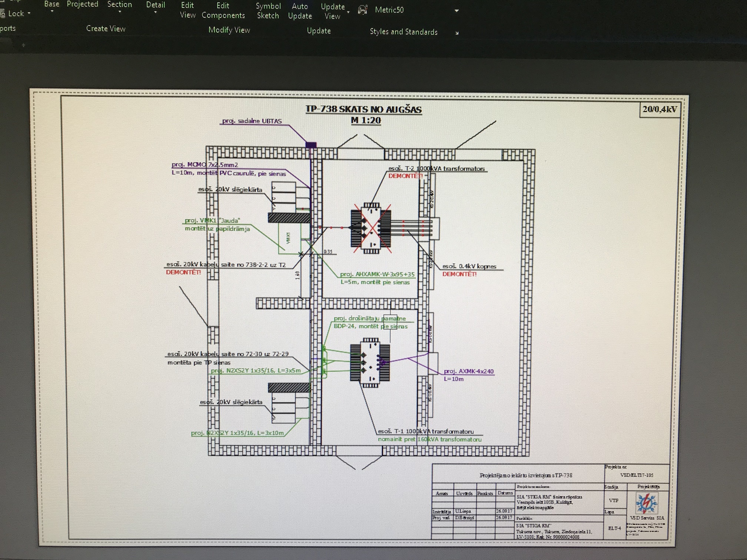The width and height of the screenshot is (747, 560).
Task: Select the 'esoš. T-2 1000kVA transformators' label
Action: coord(436,169)
